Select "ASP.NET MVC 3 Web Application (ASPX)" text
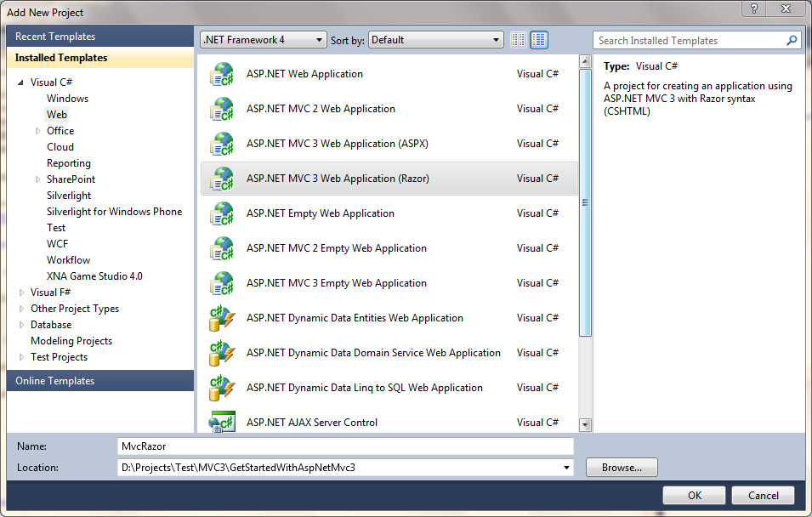The height and width of the screenshot is (517, 812). (337, 144)
